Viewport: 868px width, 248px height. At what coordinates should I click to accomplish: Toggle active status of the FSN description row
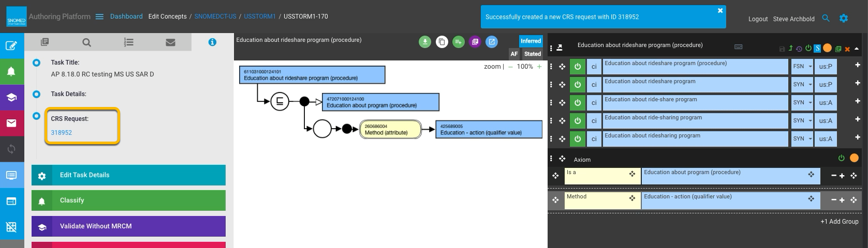578,66
